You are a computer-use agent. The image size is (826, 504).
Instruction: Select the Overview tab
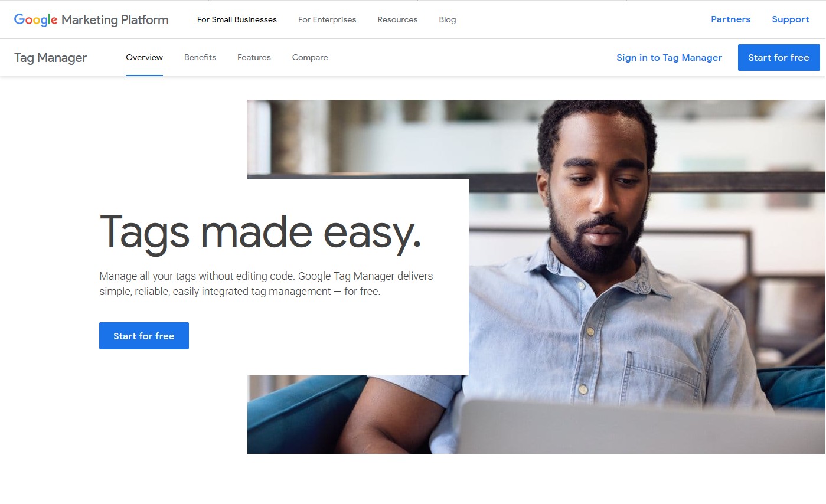(x=144, y=57)
